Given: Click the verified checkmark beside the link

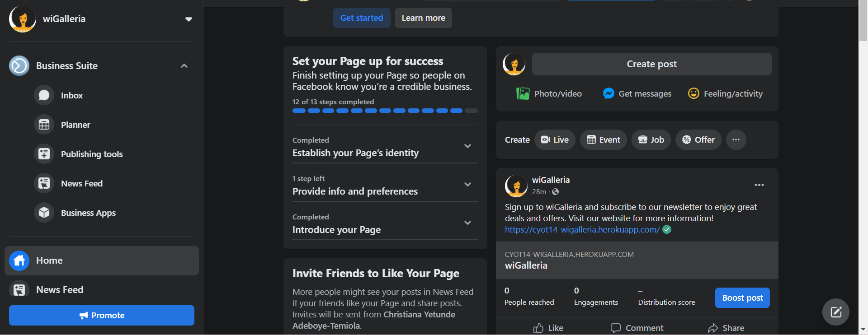Looking at the screenshot, I should [x=667, y=229].
